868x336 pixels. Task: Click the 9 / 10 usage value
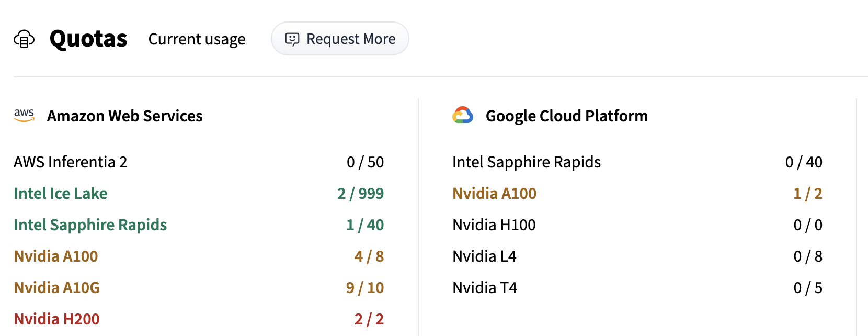(364, 288)
